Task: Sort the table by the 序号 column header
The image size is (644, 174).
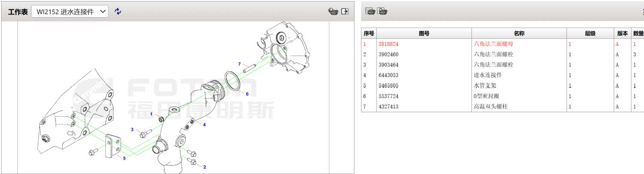Action: point(369,33)
